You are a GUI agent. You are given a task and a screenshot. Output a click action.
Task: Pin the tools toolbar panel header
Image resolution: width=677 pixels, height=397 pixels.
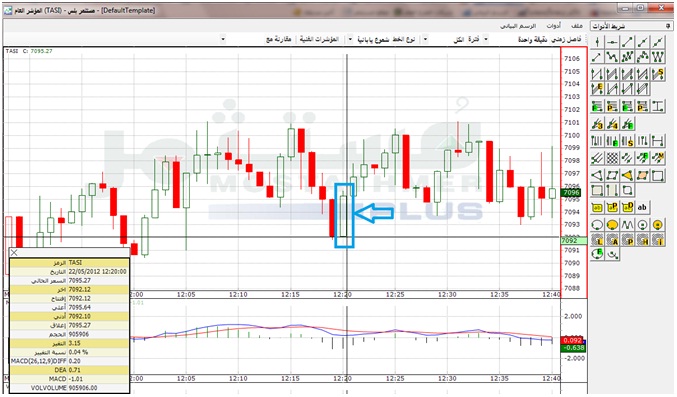[x=668, y=26]
